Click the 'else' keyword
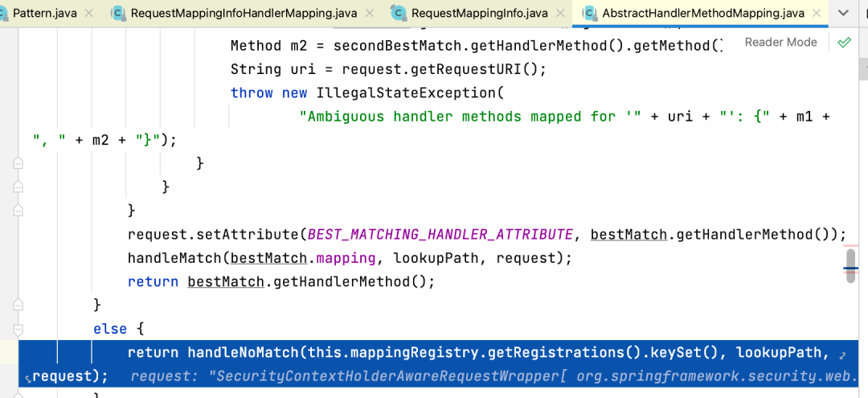868x398 pixels. tap(110, 329)
